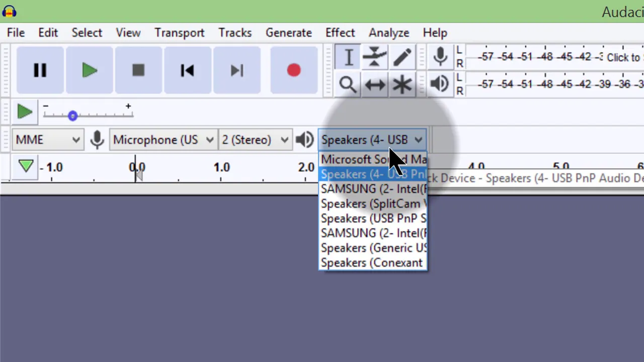
Task: Click the Pause transport button
Action: tap(40, 70)
